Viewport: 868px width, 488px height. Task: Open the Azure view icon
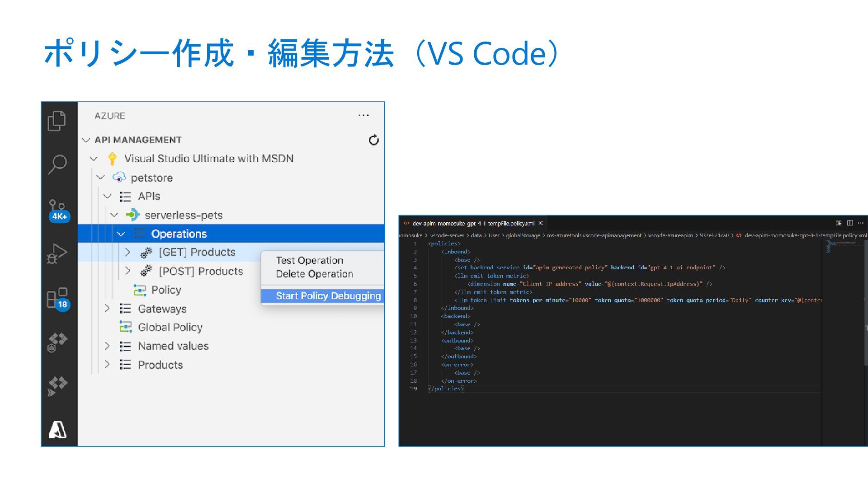tap(57, 430)
